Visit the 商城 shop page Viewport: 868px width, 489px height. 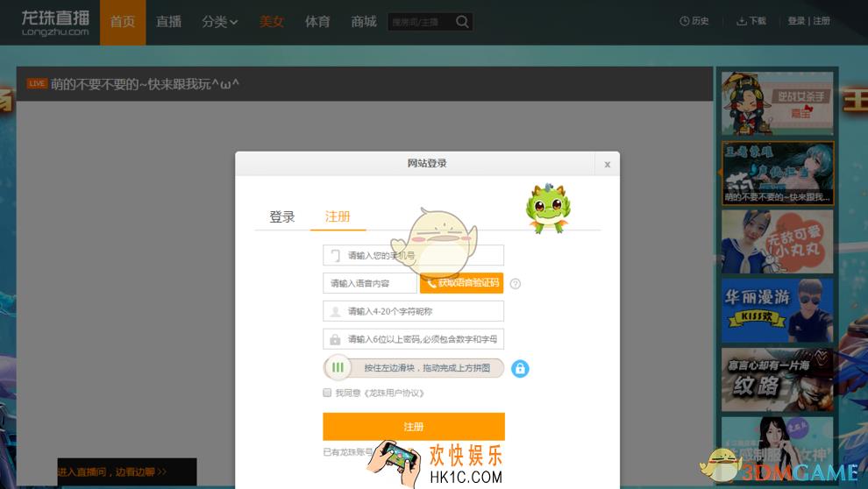pos(364,22)
